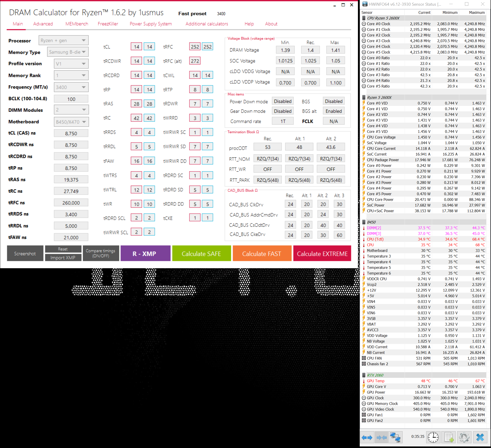
Task: Toggle the Gear Down mode Disabled field
Action: pos(282,111)
